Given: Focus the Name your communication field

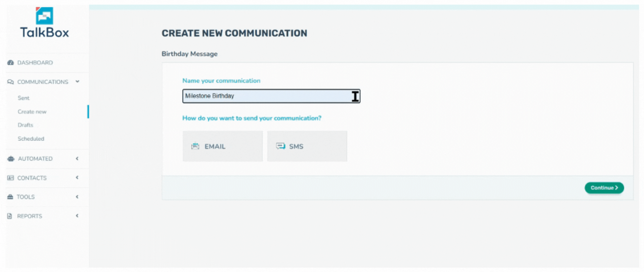Looking at the screenshot, I should click(271, 96).
